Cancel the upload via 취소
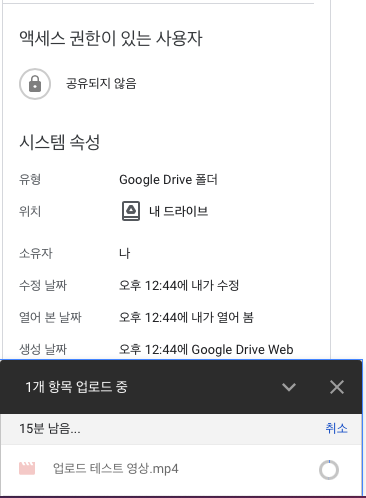The width and height of the screenshot is (366, 498). pyautogui.click(x=336, y=428)
